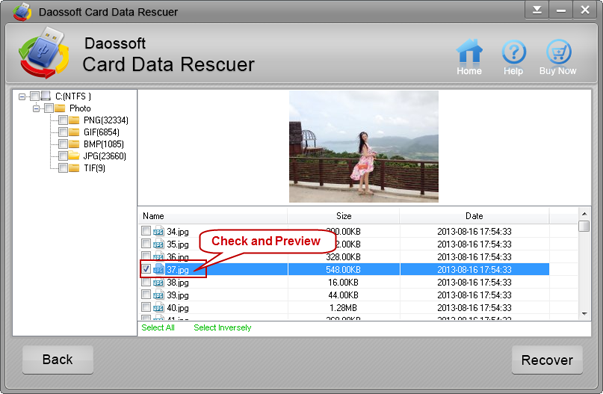Uncheck the 37.jpg file checkbox

tap(146, 269)
